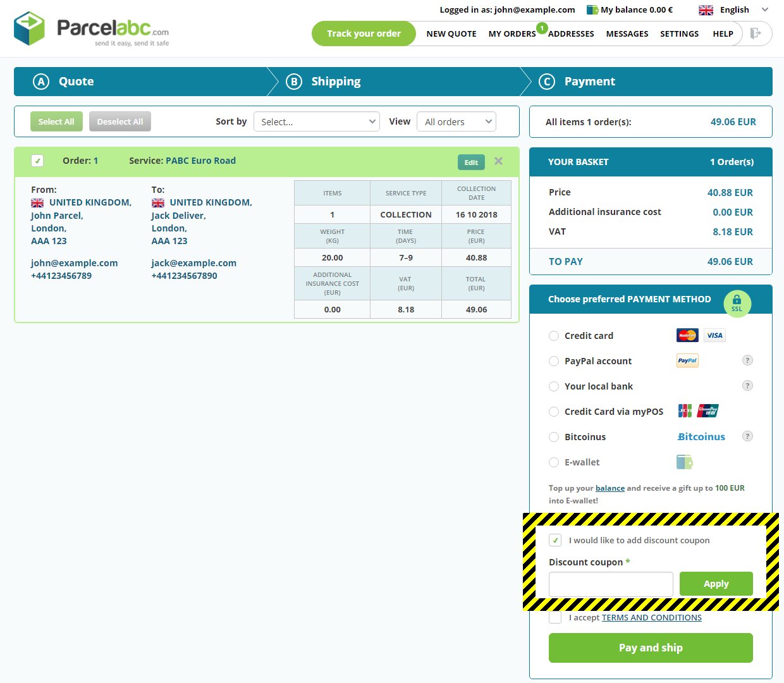784x683 pixels.
Task: Click the logout icon in header
Action: click(755, 34)
